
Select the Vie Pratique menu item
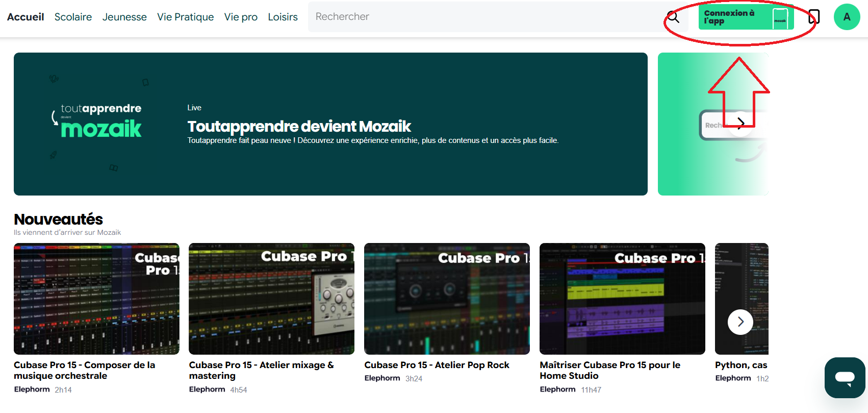point(185,17)
